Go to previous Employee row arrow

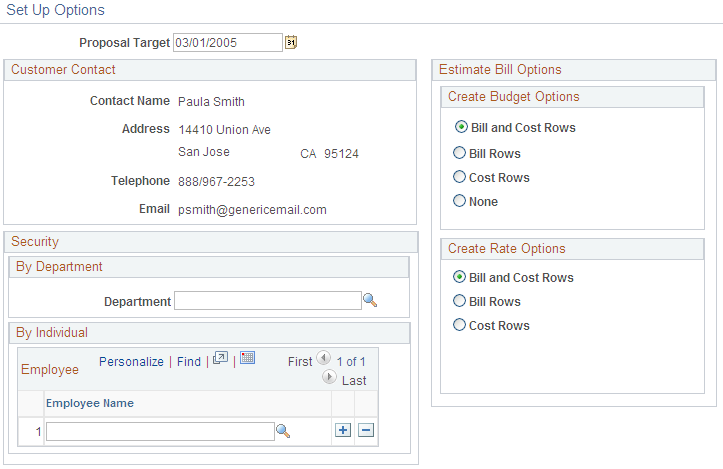[x=324, y=357]
